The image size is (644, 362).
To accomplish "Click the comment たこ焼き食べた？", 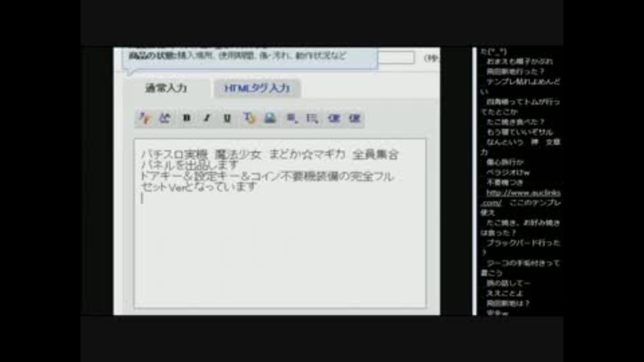I will (515, 122).
